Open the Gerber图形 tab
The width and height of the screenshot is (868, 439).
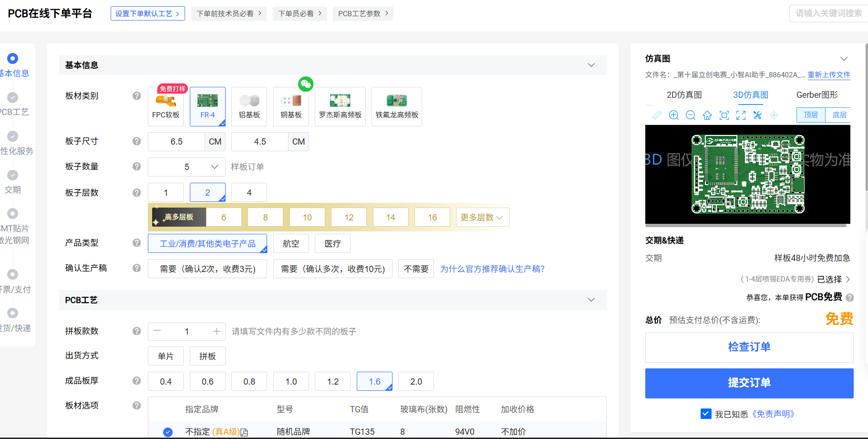[816, 95]
